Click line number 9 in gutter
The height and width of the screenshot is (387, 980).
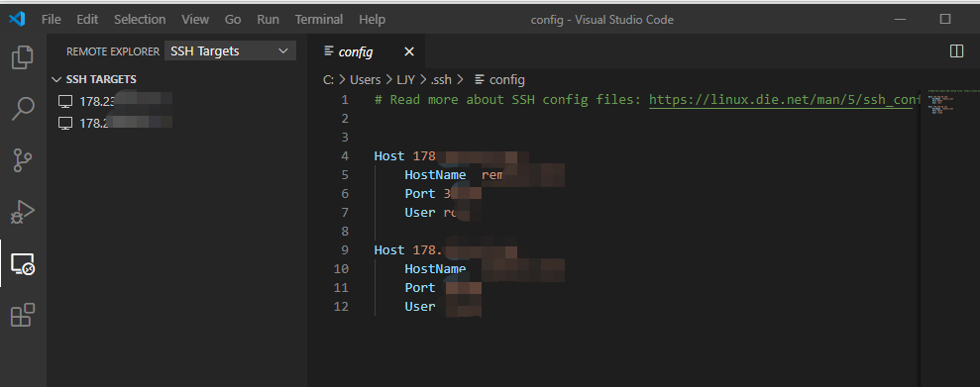click(x=345, y=249)
